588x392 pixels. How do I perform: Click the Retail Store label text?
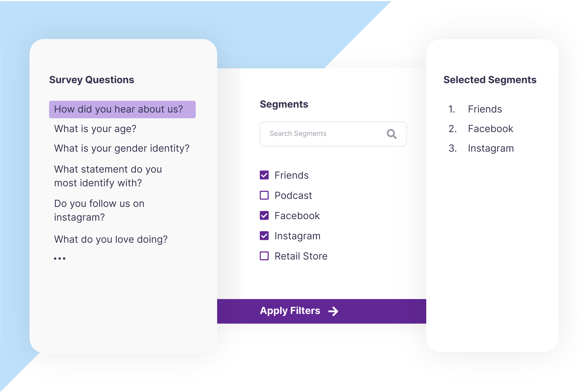301,256
